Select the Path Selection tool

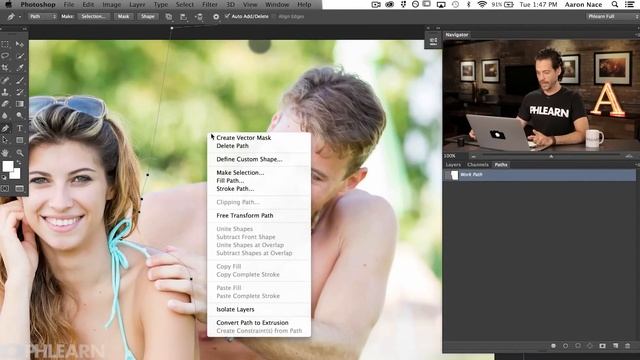5,140
